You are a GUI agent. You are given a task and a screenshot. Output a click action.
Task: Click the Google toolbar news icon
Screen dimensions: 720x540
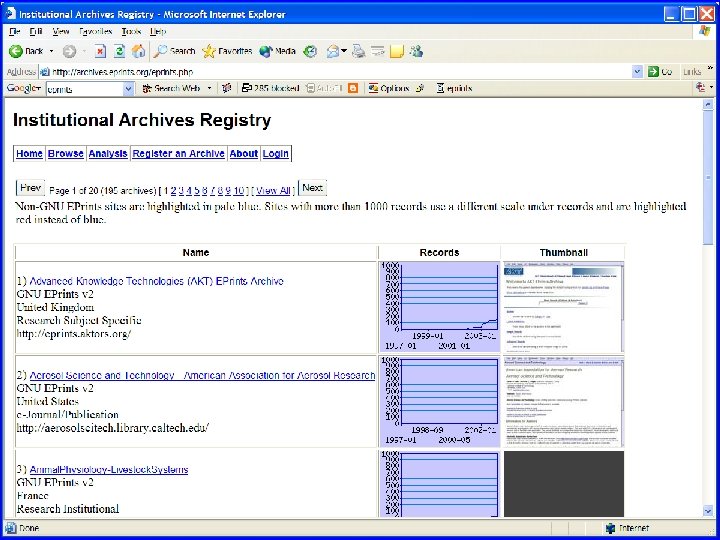click(x=226, y=88)
